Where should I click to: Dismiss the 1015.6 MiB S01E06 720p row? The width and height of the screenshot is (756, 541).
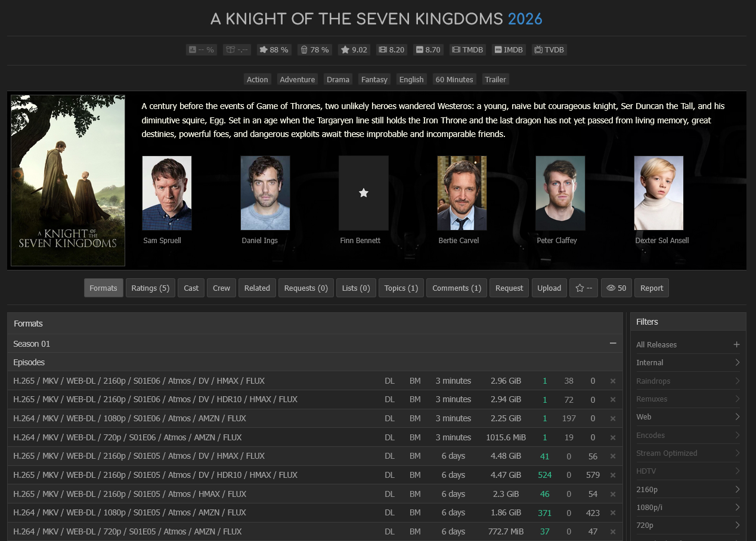click(x=612, y=437)
